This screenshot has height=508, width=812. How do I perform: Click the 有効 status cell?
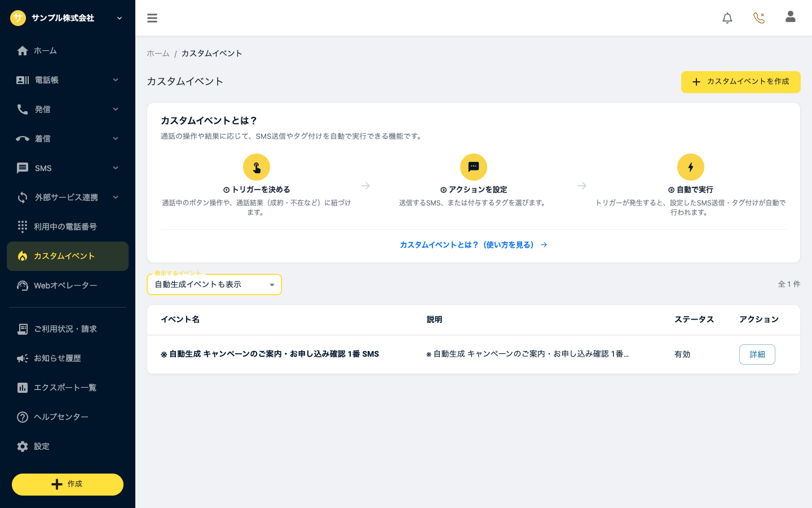click(x=682, y=354)
